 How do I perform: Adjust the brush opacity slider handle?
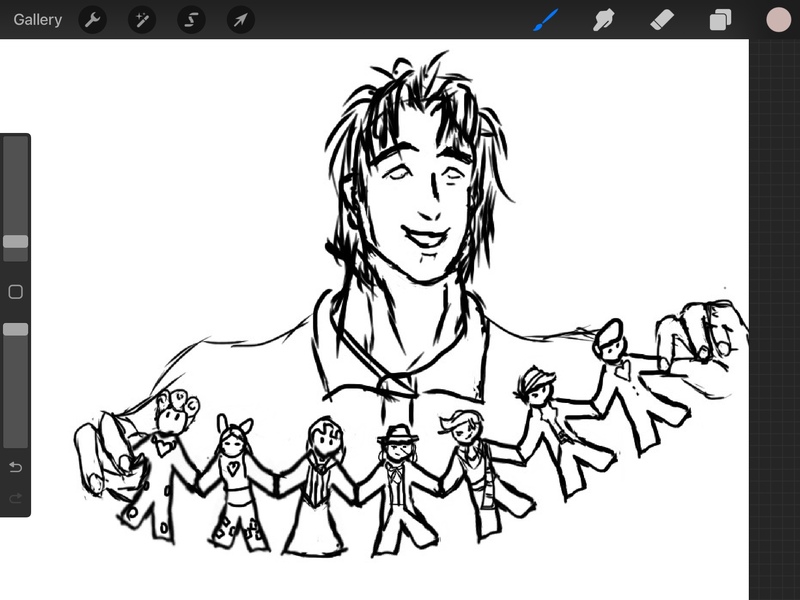[x=15, y=329]
